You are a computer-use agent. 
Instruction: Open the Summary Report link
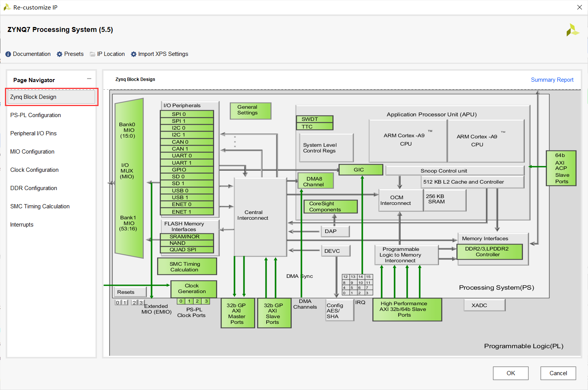pos(552,79)
